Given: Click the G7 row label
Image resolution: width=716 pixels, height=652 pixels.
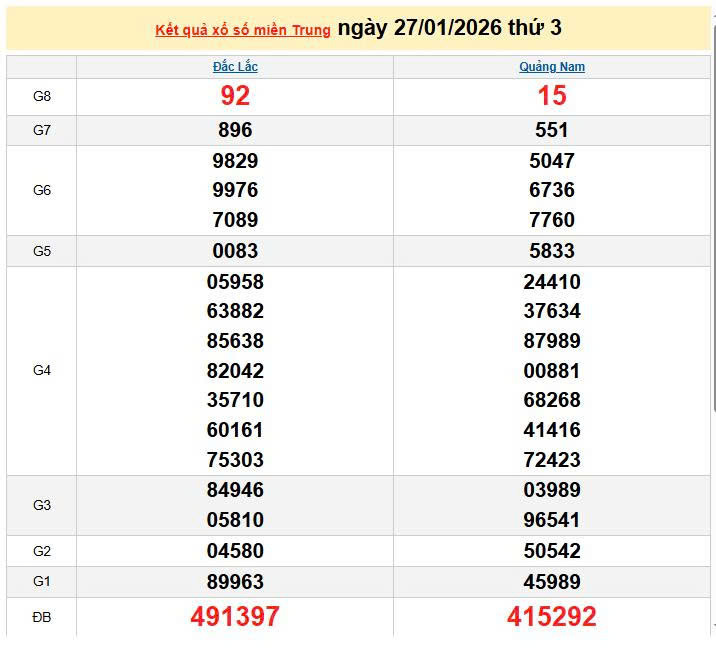Looking at the screenshot, I should (42, 131).
